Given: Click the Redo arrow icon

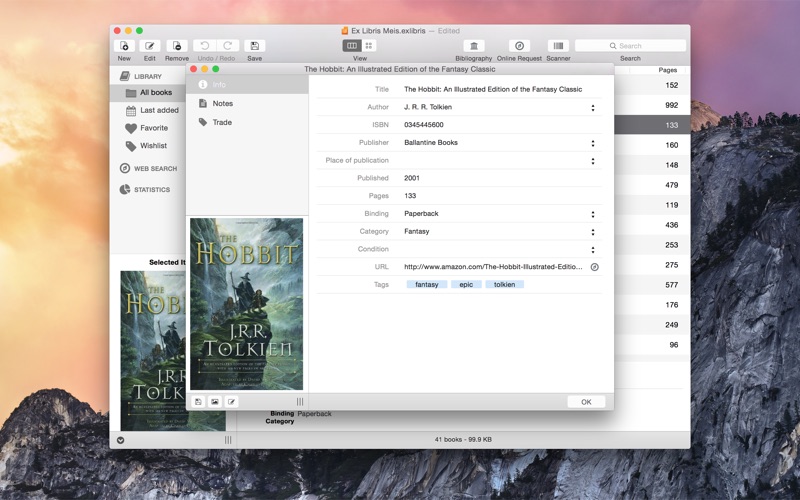Looking at the screenshot, I should [228, 46].
